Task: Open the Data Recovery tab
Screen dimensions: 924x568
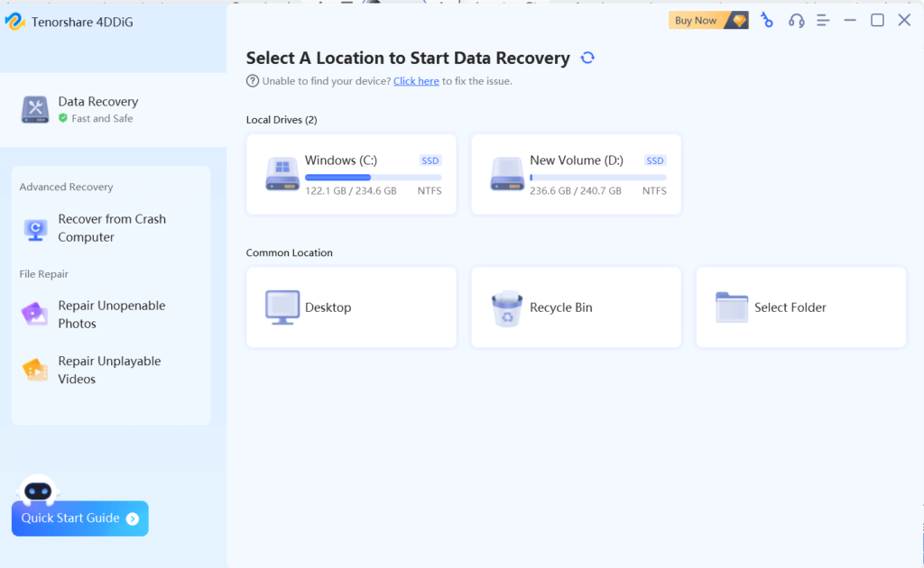Action: coord(98,109)
